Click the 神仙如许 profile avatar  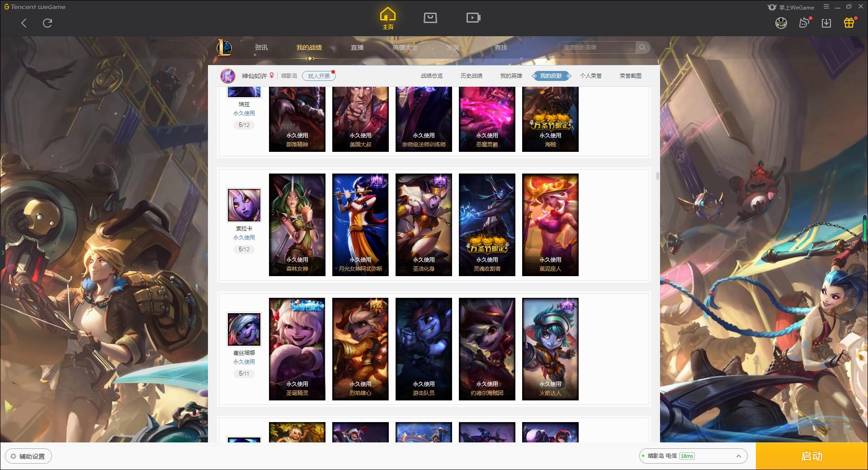point(228,76)
